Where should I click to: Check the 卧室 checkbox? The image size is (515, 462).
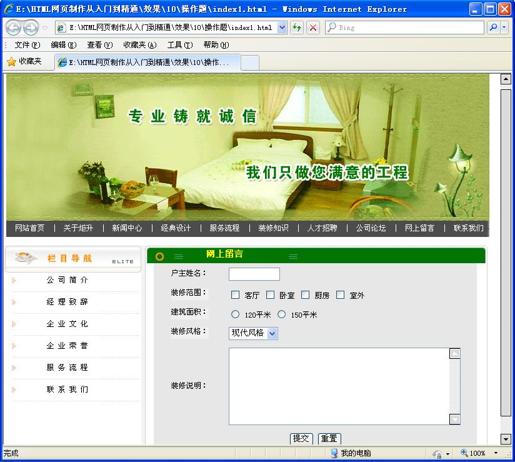point(270,295)
